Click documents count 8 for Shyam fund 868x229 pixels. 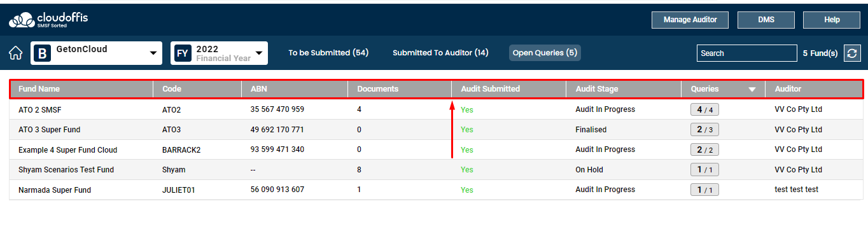360,170
